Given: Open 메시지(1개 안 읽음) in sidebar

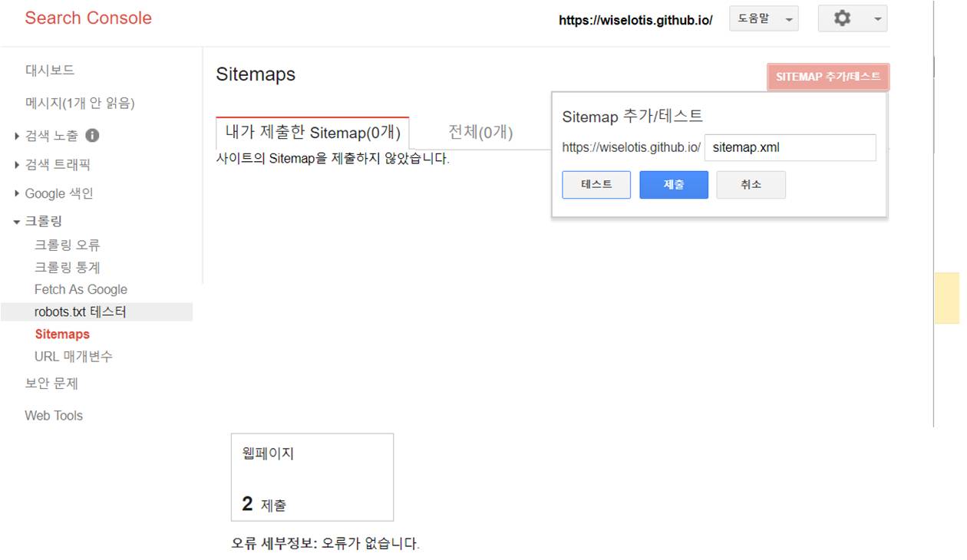Looking at the screenshot, I should click(80, 103).
